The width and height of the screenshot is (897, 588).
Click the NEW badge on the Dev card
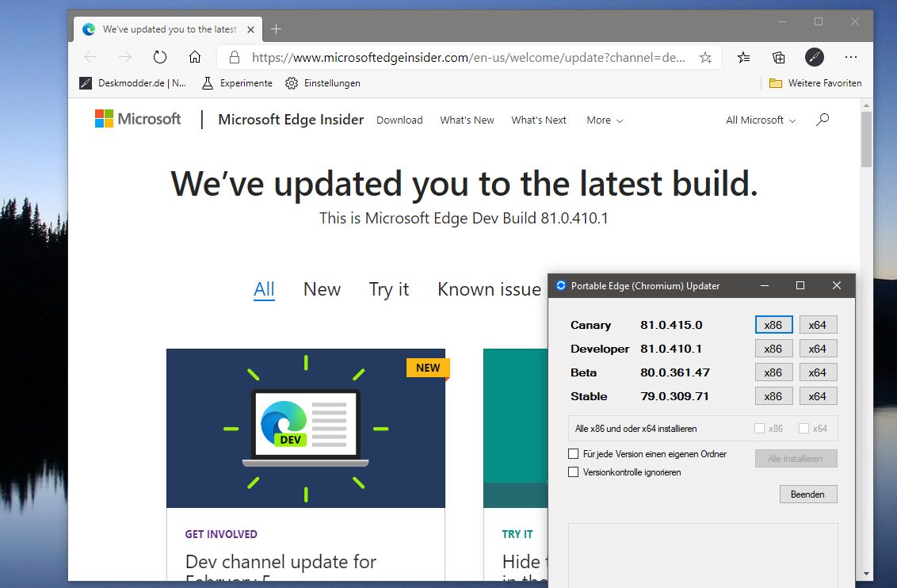(x=428, y=368)
